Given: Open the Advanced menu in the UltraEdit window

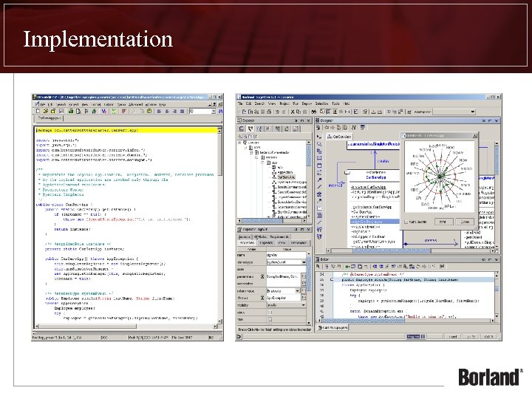Looking at the screenshot, I should tap(135, 104).
